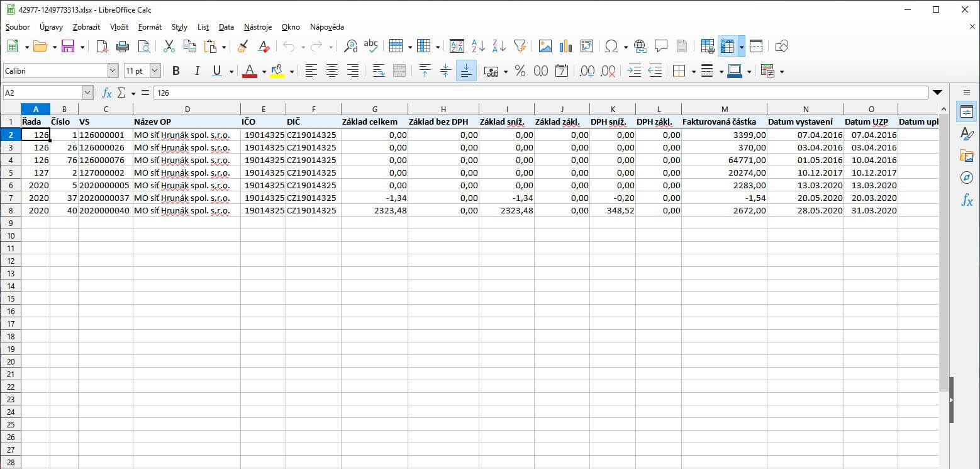Image resolution: width=980 pixels, height=469 pixels.
Task: Open the special character dropdown arrow
Action: (x=625, y=47)
